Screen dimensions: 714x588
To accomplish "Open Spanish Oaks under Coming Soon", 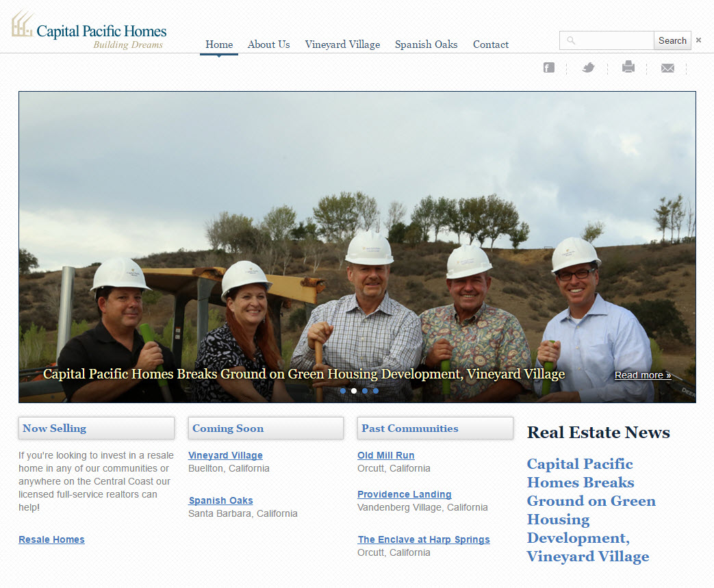I will pos(221,500).
